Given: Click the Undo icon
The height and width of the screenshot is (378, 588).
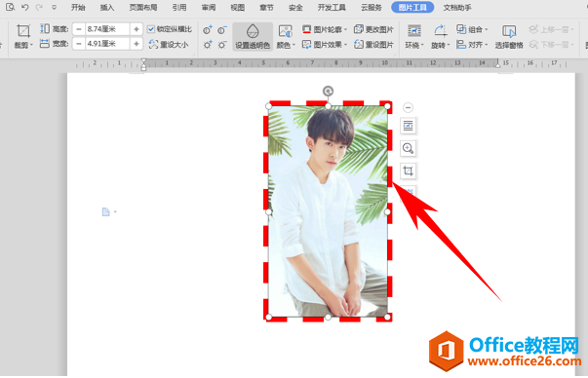Looking at the screenshot, I should click(x=24, y=7).
